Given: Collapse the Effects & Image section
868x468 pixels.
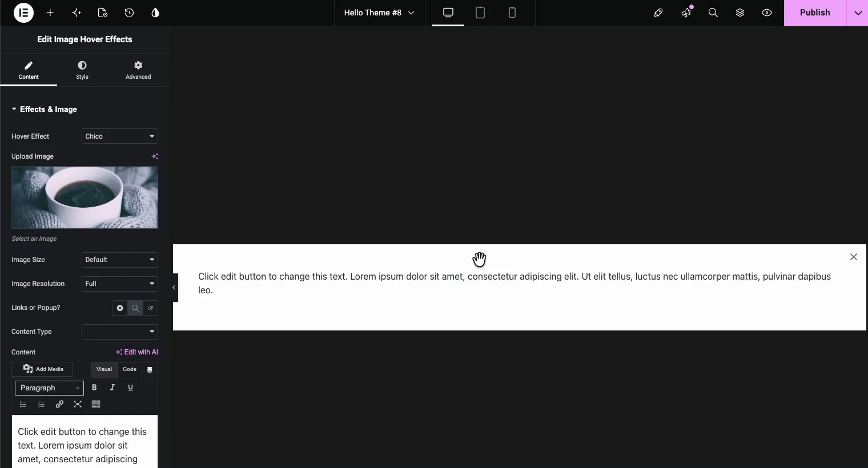Looking at the screenshot, I should click(44, 109).
